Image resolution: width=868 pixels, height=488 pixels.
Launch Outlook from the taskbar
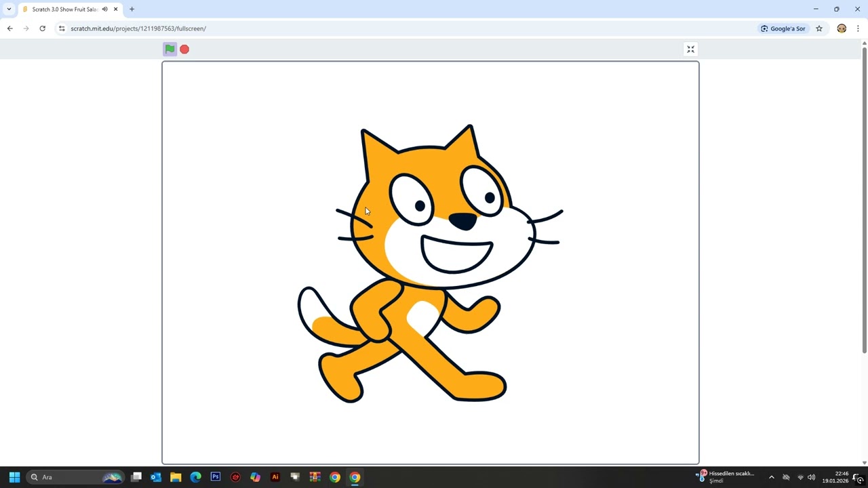[156, 477]
